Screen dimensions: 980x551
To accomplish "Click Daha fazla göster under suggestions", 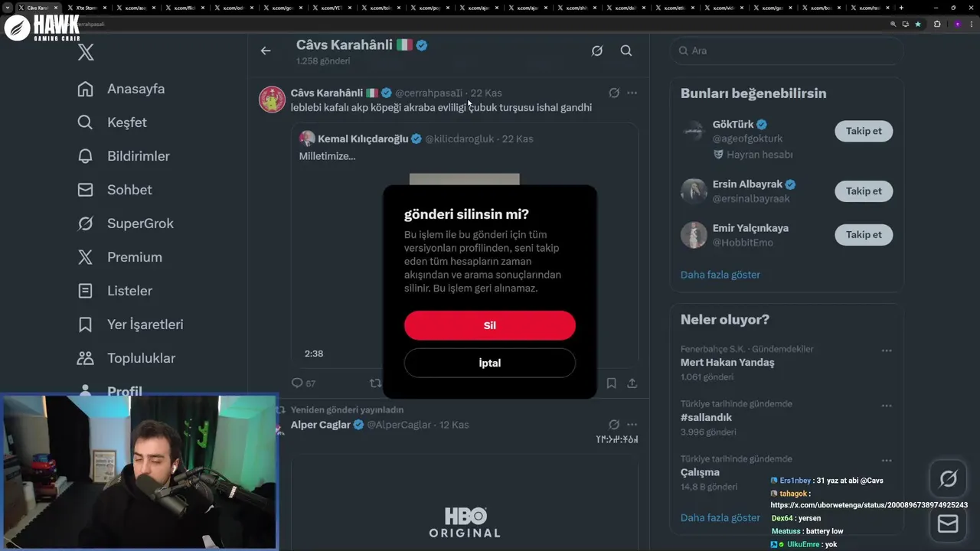I will coord(720,275).
